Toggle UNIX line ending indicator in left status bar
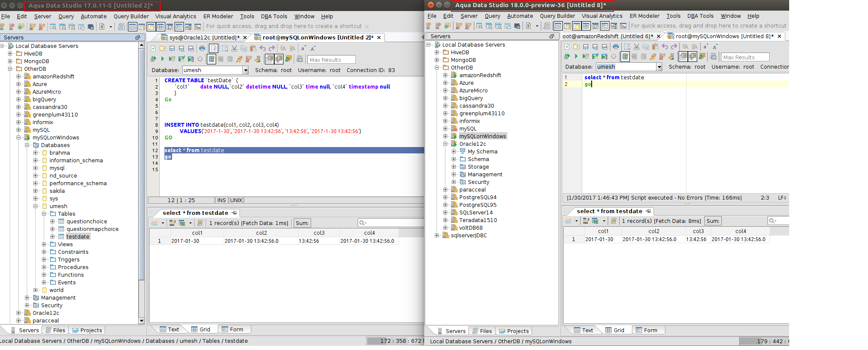The width and height of the screenshot is (868, 350). pos(236,200)
